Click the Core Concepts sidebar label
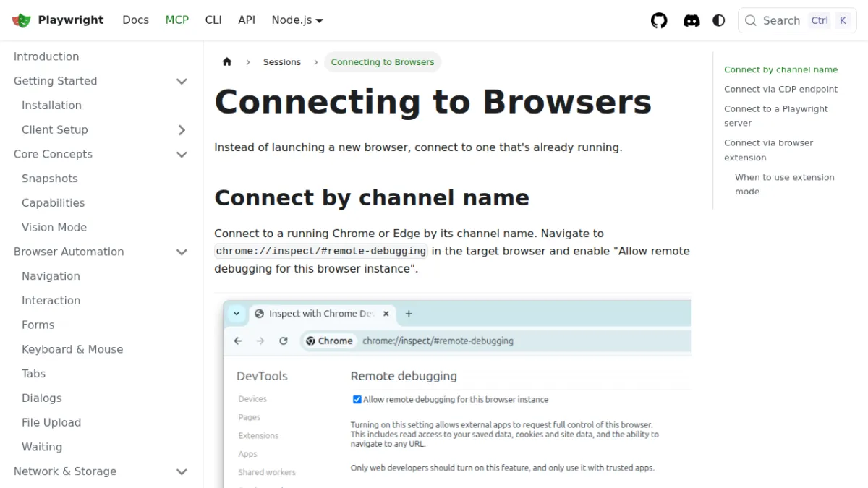 point(53,154)
